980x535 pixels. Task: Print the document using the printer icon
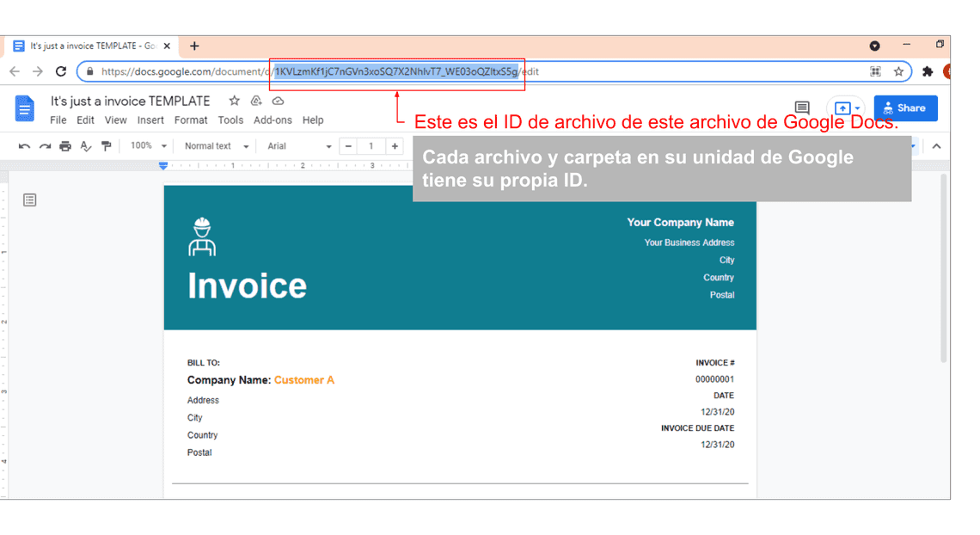click(65, 146)
